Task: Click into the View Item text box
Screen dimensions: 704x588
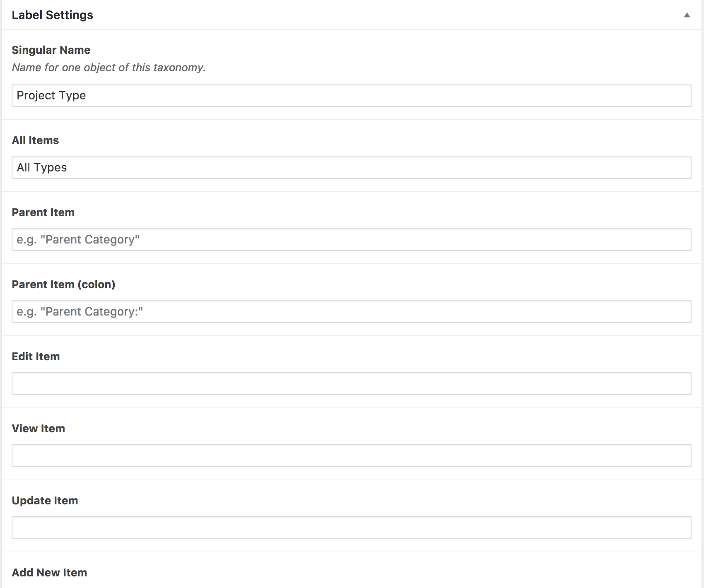Action: click(352, 455)
